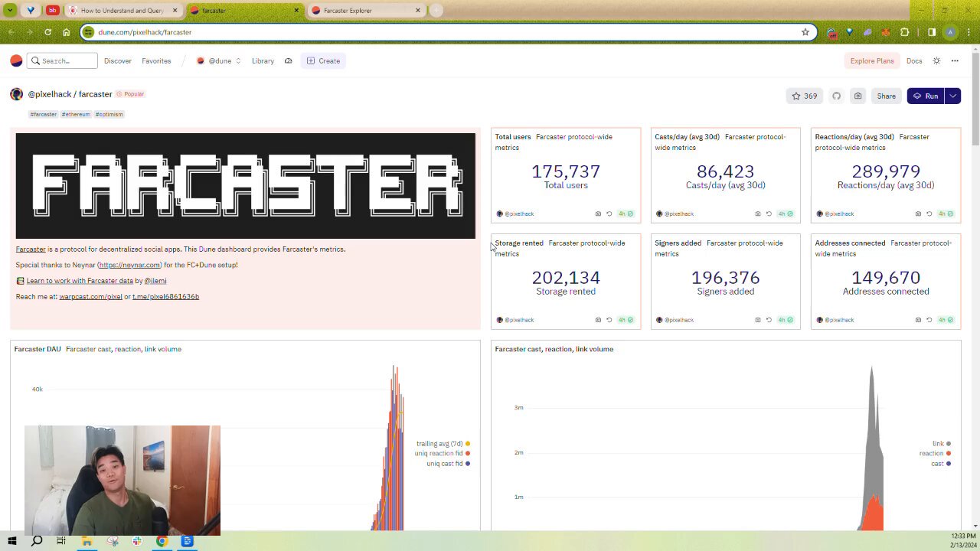This screenshot has width=980, height=551.
Task: Open the browser tab search dropdown
Action: (11, 11)
